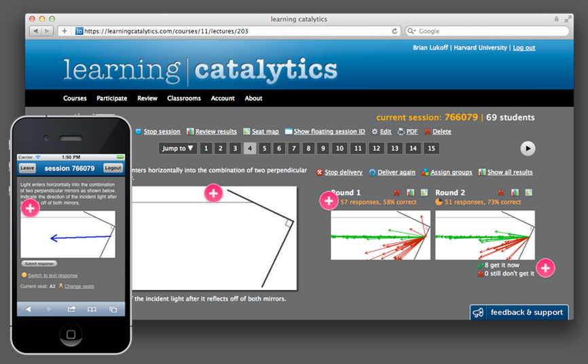Screen dimensions: 588x364
Task: Click the Stop session link
Action: (162, 131)
